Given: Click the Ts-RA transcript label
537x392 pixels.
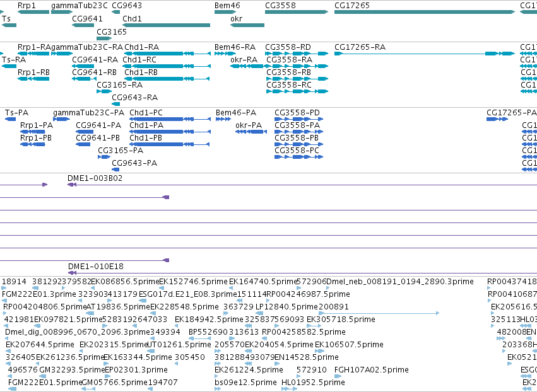Looking at the screenshot, I should click(14, 59).
